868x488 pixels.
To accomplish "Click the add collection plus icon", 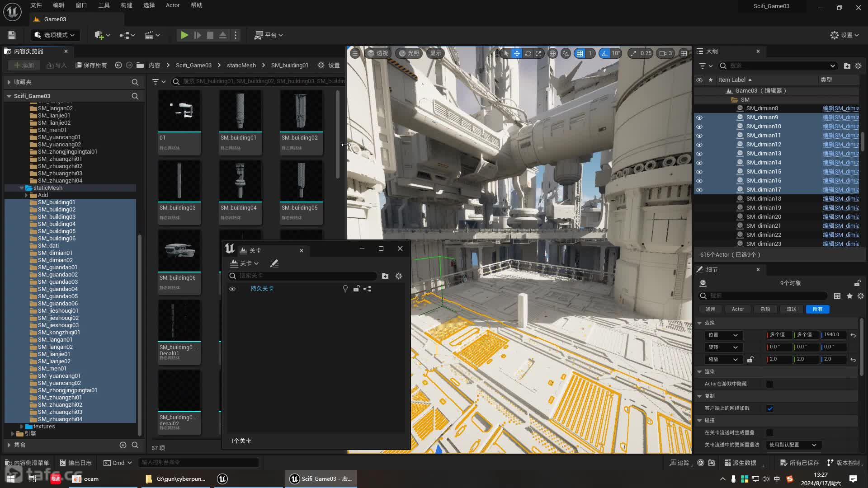I will pyautogui.click(x=123, y=445).
